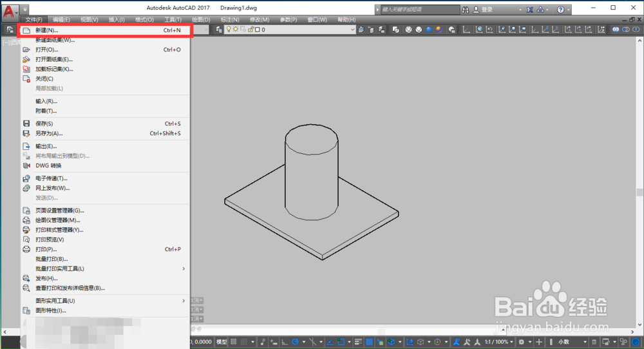The height and width of the screenshot is (349, 644).
Task: Click the dynamic UCS icon in status bar
Action: [x=410, y=342]
